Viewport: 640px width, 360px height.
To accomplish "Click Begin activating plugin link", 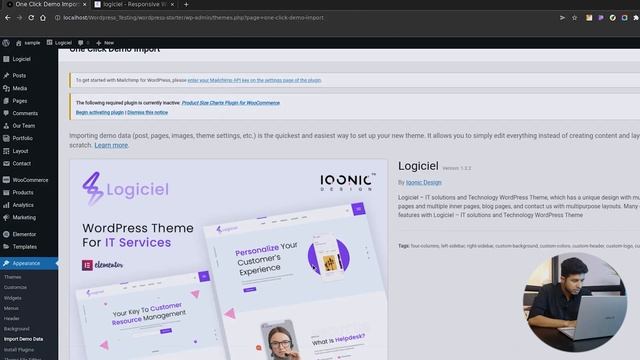I will tap(100, 112).
